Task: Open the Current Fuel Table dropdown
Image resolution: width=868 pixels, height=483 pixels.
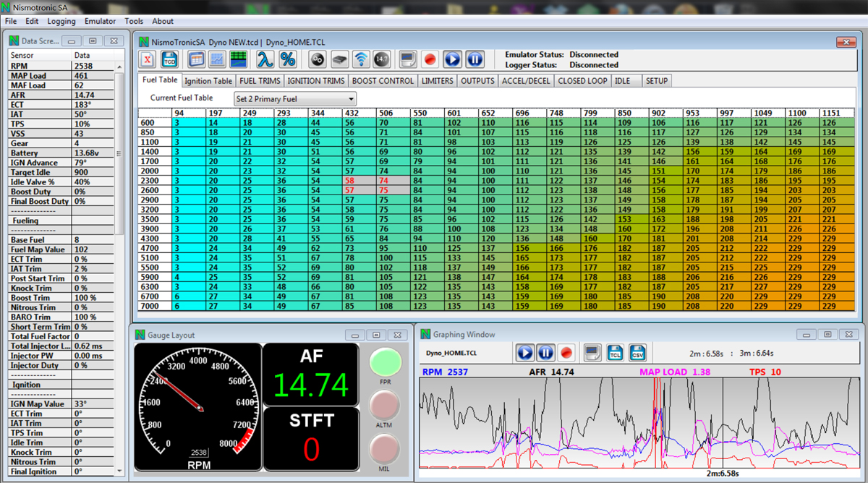Action: [294, 98]
